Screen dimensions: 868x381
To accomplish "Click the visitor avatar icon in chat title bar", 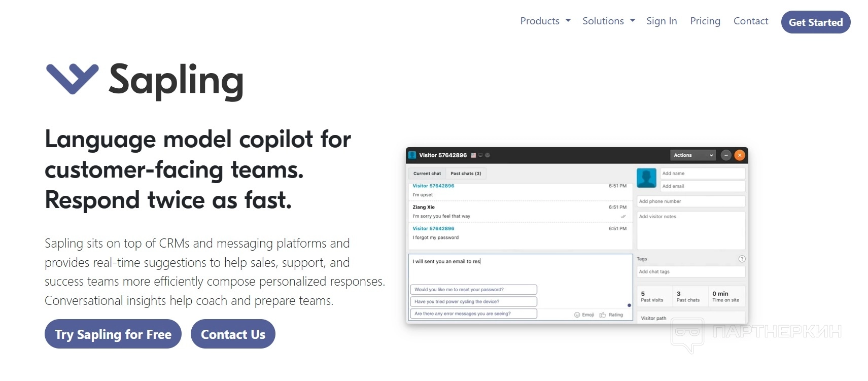I will [x=412, y=155].
